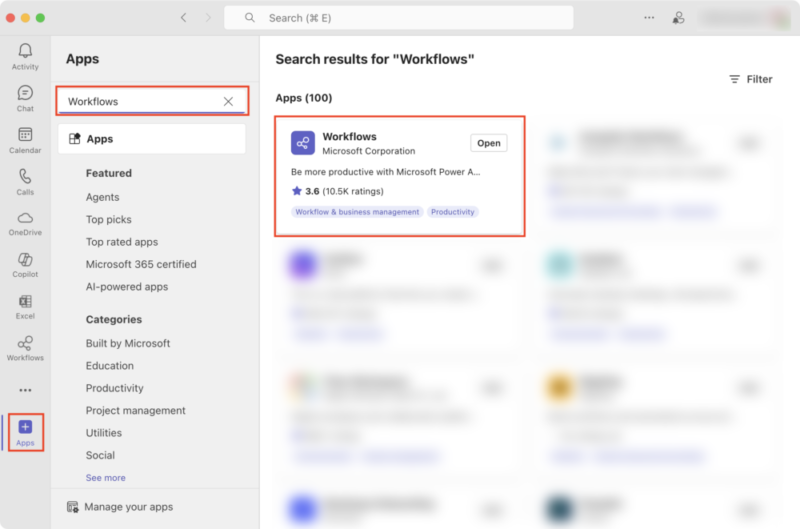Select the Apps plus icon in sidebar
This screenshot has height=529, width=800.
pyautogui.click(x=25, y=426)
